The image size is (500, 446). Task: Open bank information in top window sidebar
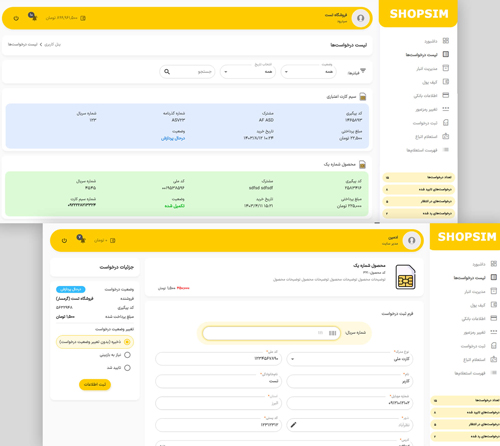click(431, 96)
